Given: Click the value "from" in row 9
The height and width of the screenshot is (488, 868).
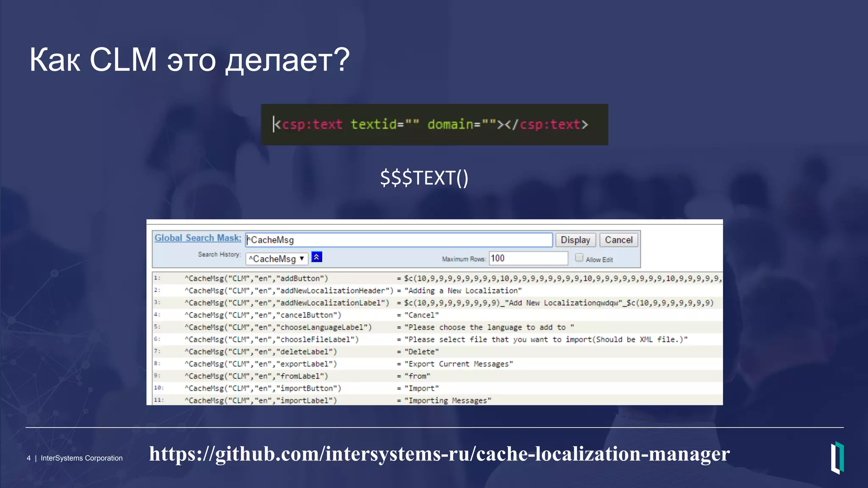Looking at the screenshot, I should click(417, 376).
